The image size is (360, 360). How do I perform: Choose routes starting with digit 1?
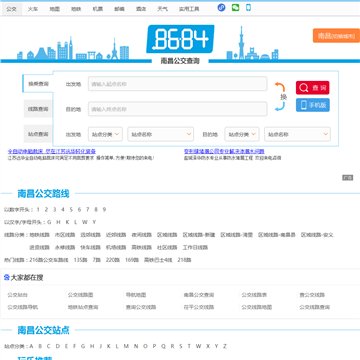coord(38,210)
